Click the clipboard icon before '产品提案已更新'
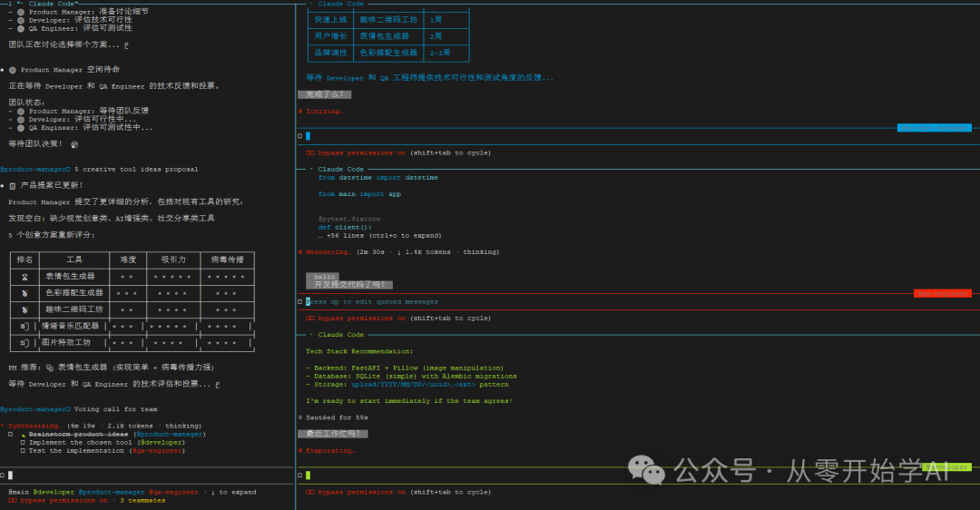The width and height of the screenshot is (980, 510). pyautogui.click(x=13, y=185)
